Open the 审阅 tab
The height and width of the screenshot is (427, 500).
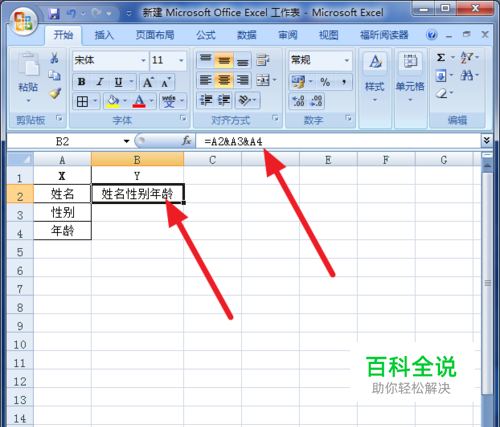(x=288, y=35)
